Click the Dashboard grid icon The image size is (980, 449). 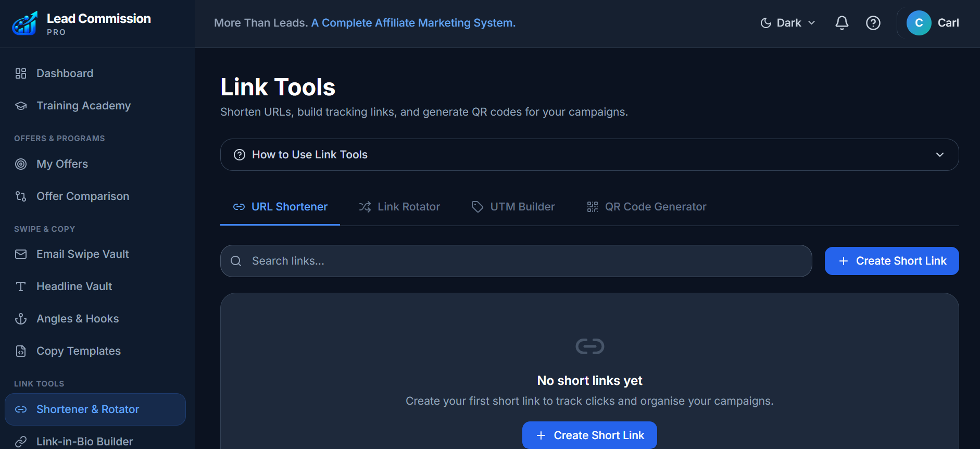21,73
